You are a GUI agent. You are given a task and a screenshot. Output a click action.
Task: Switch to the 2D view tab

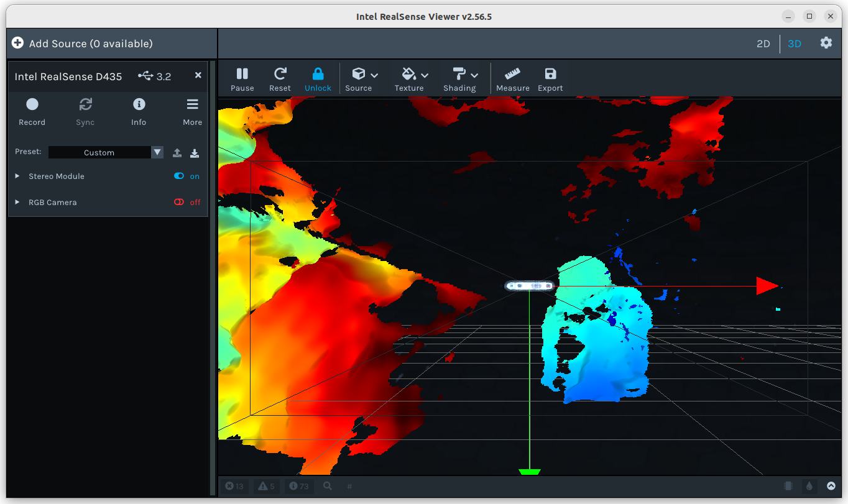(x=763, y=44)
